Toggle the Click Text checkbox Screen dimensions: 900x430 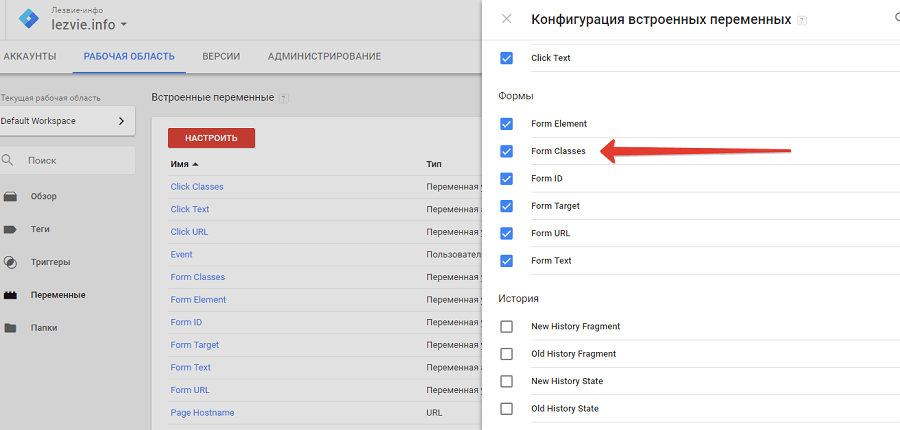(507, 58)
